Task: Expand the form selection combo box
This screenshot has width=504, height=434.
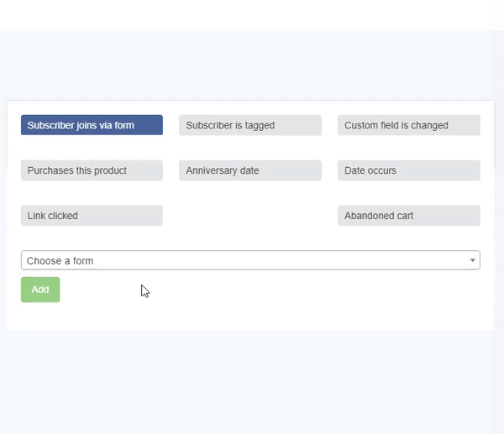Action: [250, 260]
